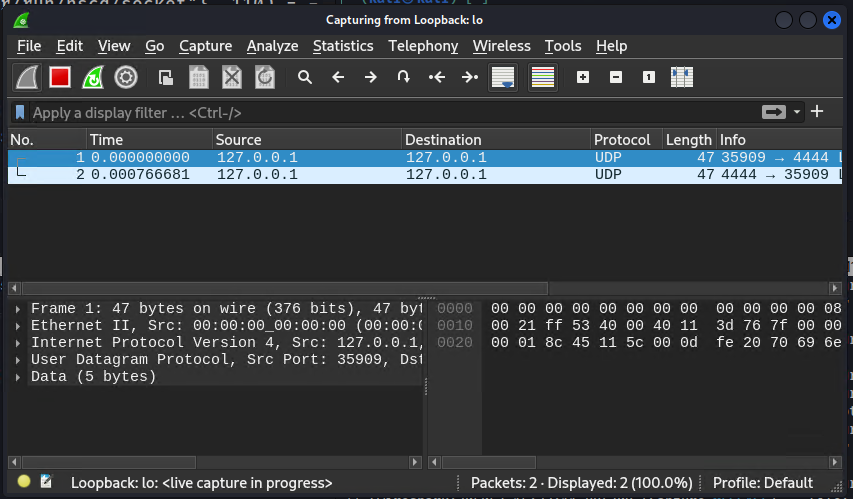The image size is (853, 499).
Task: Click the expert information indicator circle
Action: [24, 482]
